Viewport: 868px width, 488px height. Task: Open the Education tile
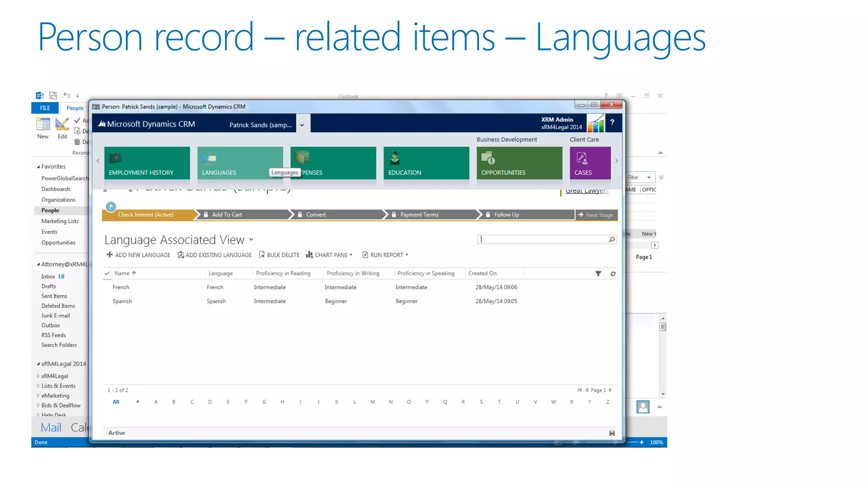[426, 163]
